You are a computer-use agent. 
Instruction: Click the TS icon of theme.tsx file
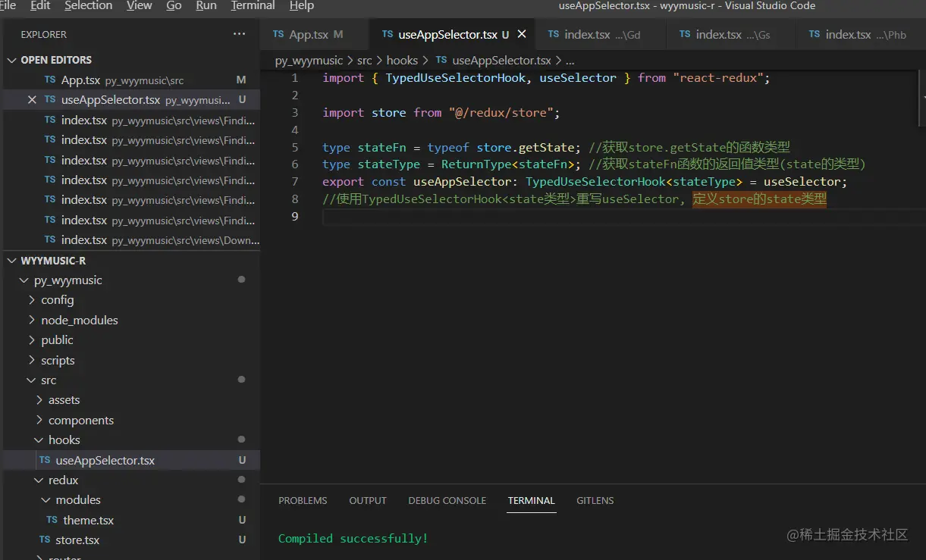point(52,520)
